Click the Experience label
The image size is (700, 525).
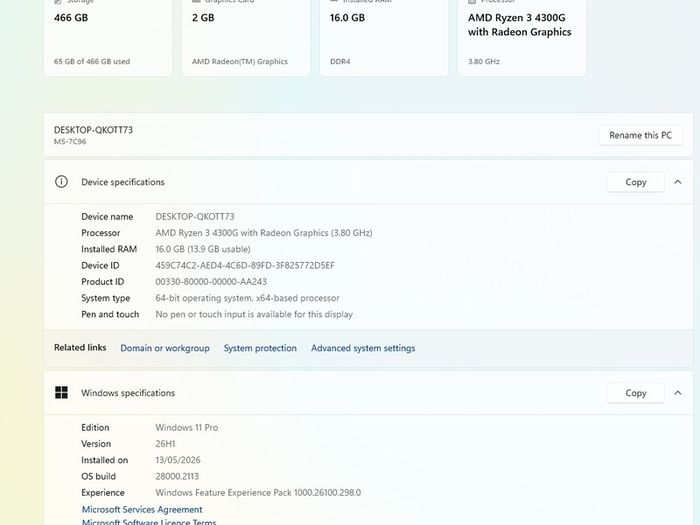[x=103, y=492]
